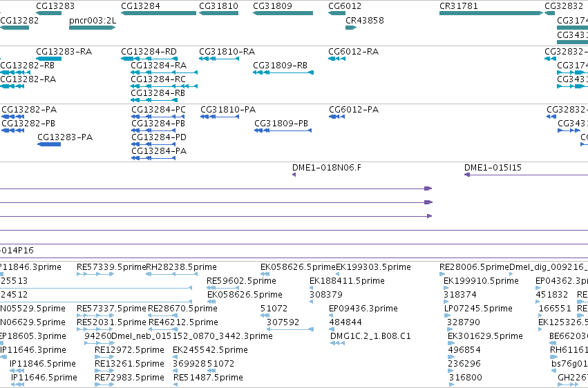Screen dimensions: 588x388
Task: Select protein CG13283-PA
Action: tap(49, 144)
